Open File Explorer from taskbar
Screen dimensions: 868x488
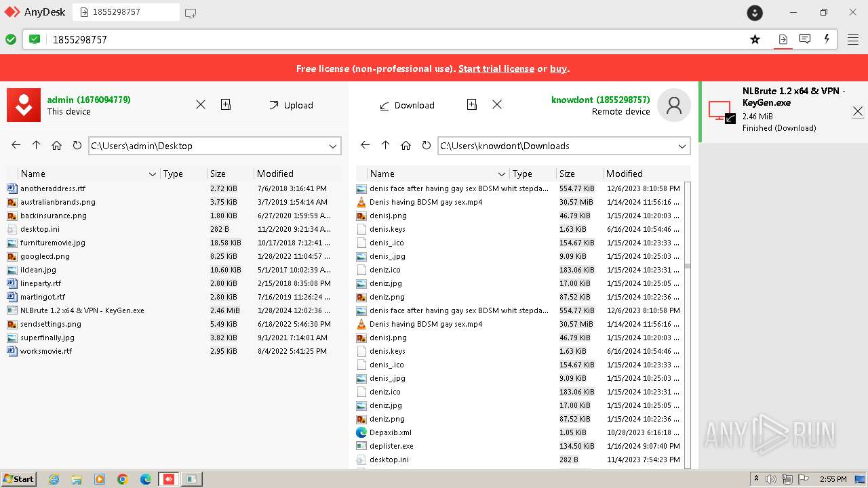click(x=77, y=479)
